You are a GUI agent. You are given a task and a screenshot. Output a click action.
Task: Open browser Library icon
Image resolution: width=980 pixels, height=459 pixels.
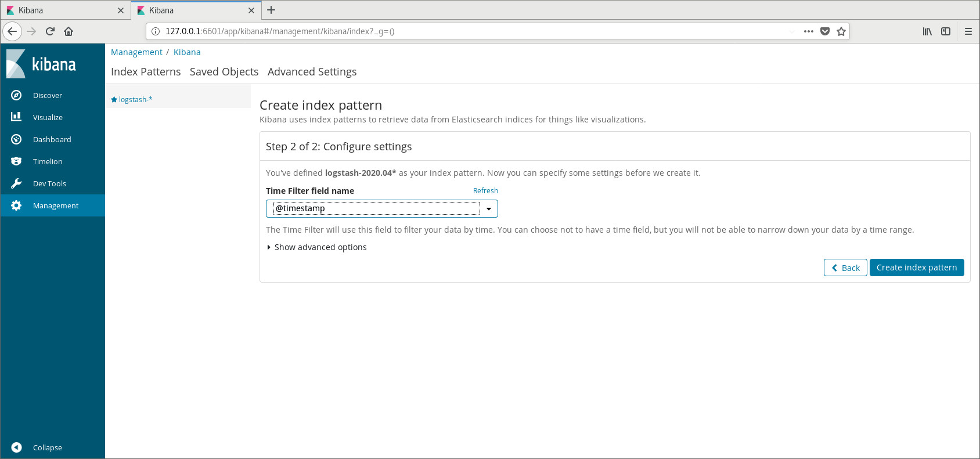pyautogui.click(x=927, y=31)
